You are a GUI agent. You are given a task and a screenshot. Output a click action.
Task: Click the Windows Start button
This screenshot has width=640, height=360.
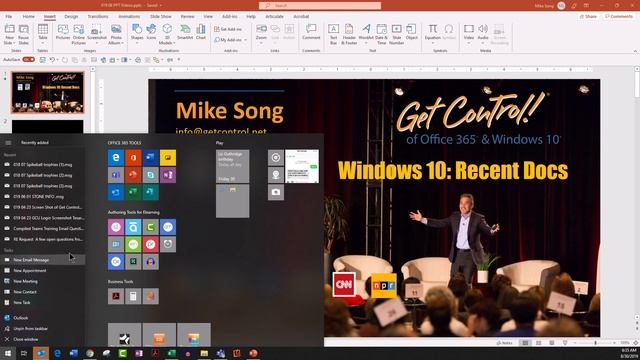8,353
